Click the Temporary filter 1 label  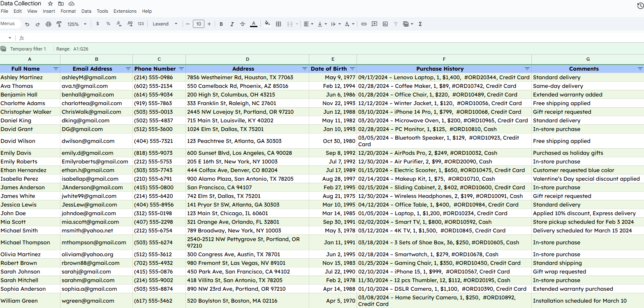tap(28, 49)
